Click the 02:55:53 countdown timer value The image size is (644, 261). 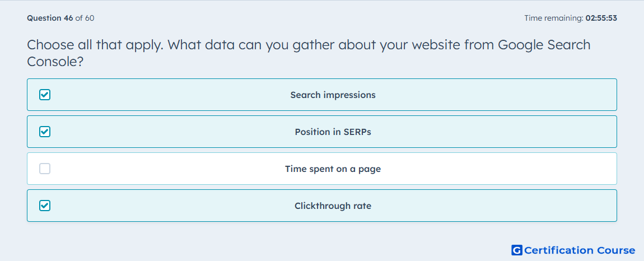tap(601, 18)
